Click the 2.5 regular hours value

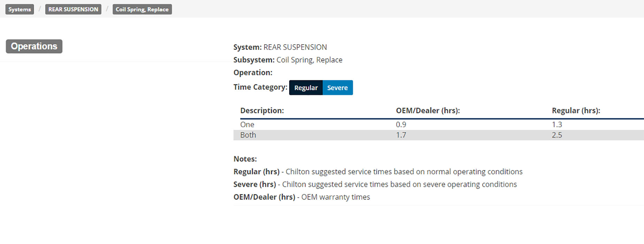557,135
